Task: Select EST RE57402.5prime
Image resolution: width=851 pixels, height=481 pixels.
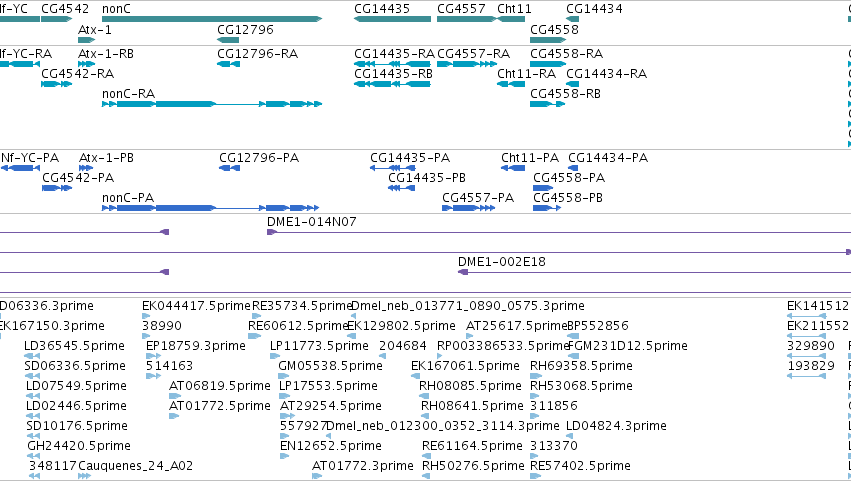Action: pos(580,466)
